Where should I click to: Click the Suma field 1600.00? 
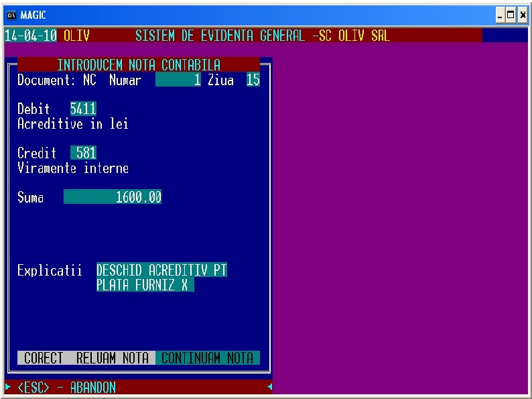pyautogui.click(x=113, y=197)
